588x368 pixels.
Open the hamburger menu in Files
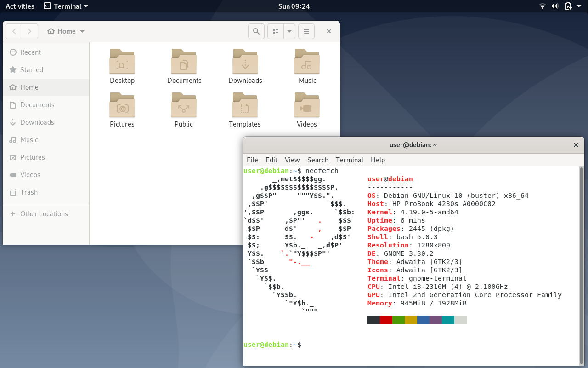306,31
